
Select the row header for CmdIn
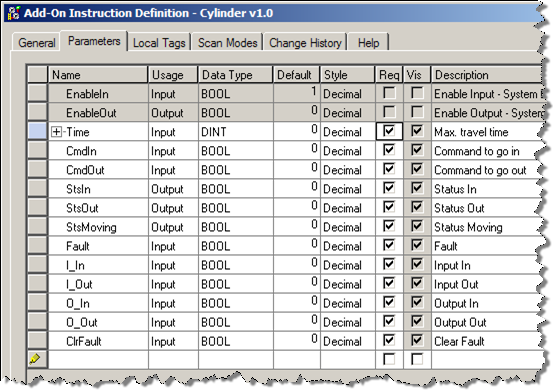37,151
